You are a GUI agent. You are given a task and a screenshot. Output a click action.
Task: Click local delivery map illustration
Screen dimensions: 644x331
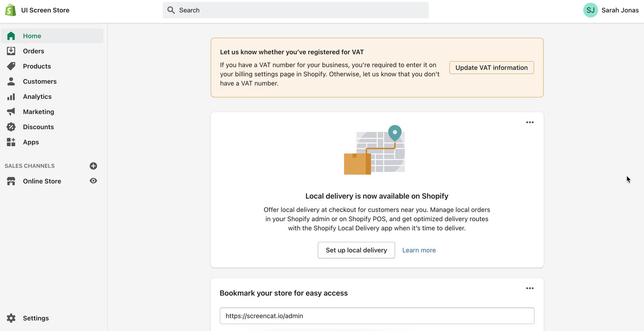(x=374, y=150)
